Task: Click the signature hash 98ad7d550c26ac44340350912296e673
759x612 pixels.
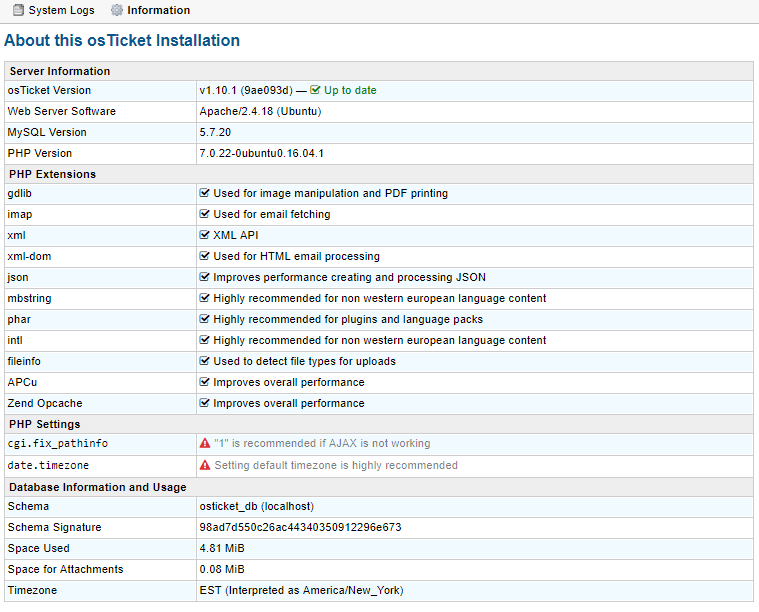Action: [x=300, y=527]
